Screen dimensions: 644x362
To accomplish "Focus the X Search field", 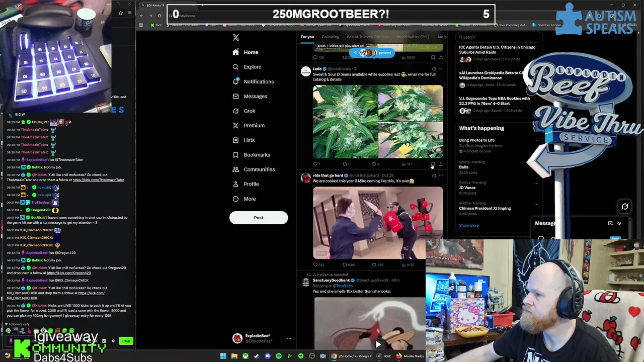I will [x=498, y=37].
